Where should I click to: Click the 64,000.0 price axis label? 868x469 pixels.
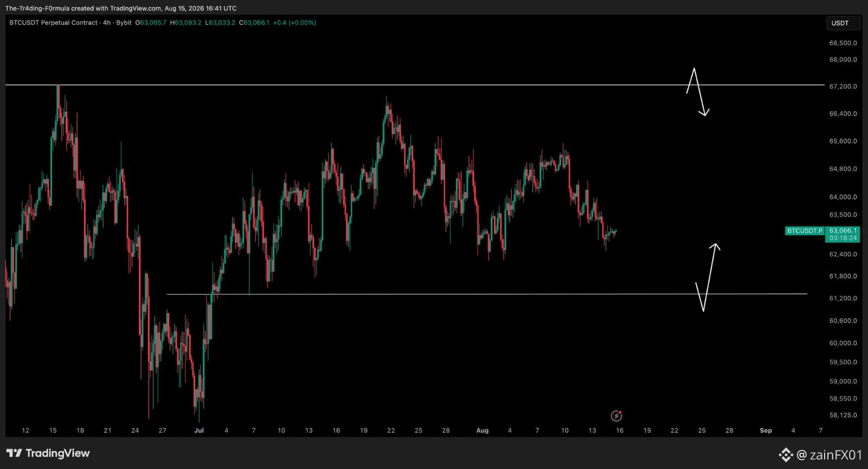tap(843, 197)
